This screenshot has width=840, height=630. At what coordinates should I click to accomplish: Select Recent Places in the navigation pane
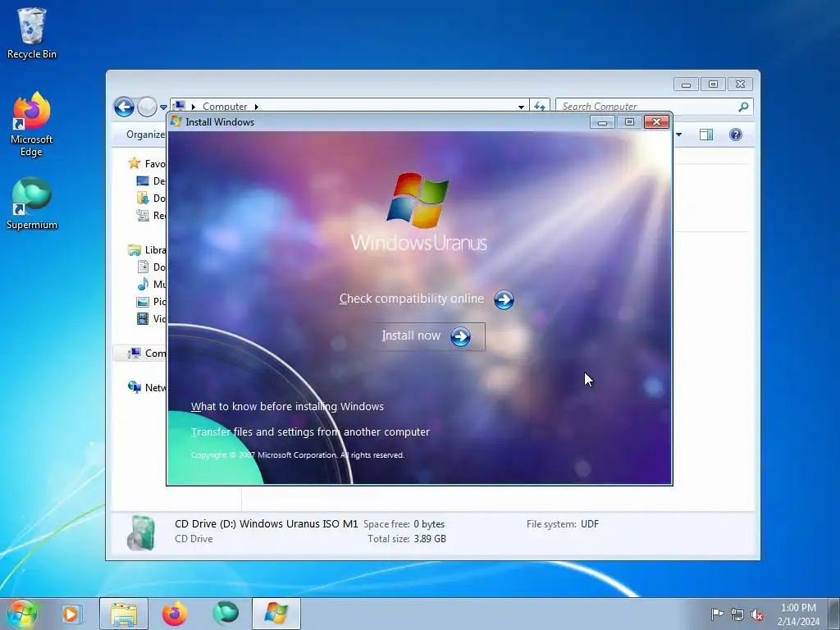tap(151, 216)
